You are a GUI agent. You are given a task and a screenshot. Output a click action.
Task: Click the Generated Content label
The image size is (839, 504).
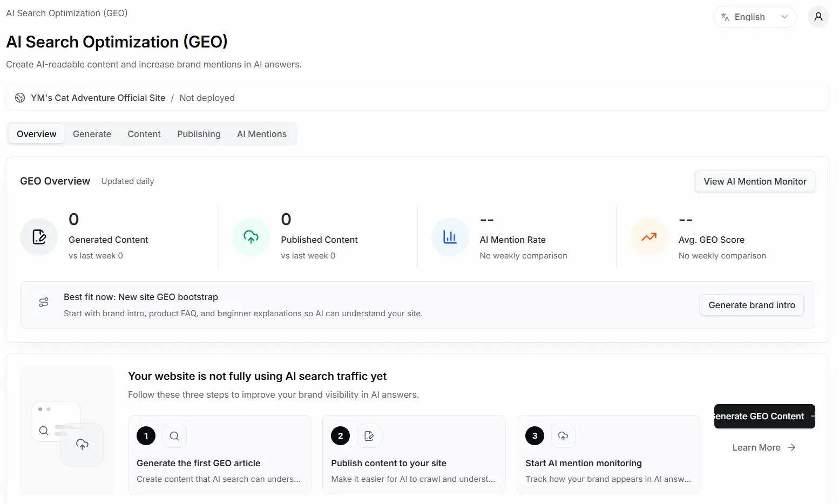[108, 240]
